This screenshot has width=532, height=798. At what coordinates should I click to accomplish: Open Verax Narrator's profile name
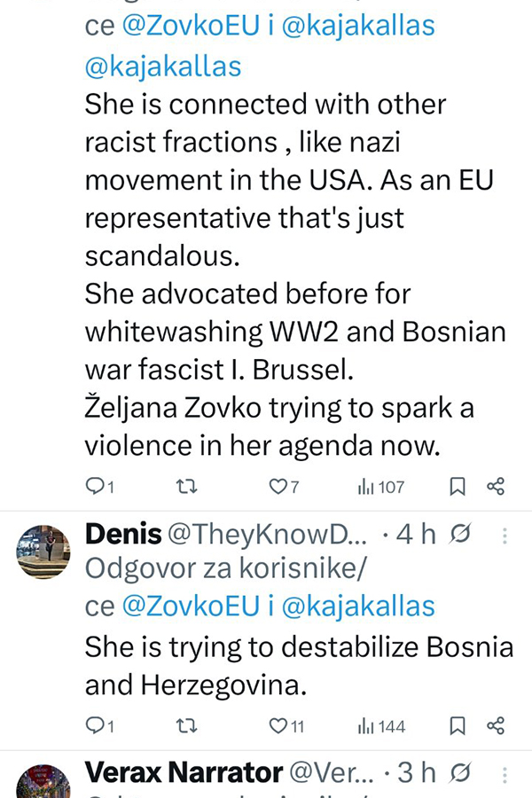(184, 772)
